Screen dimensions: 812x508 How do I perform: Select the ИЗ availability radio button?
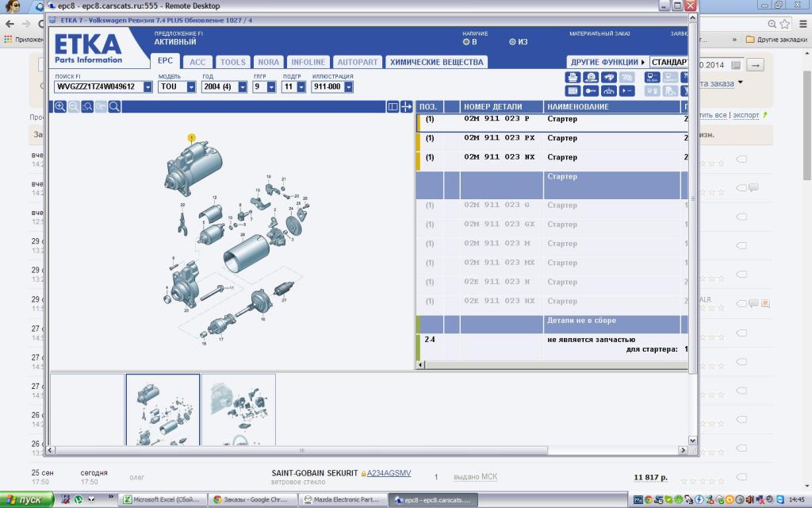click(512, 42)
